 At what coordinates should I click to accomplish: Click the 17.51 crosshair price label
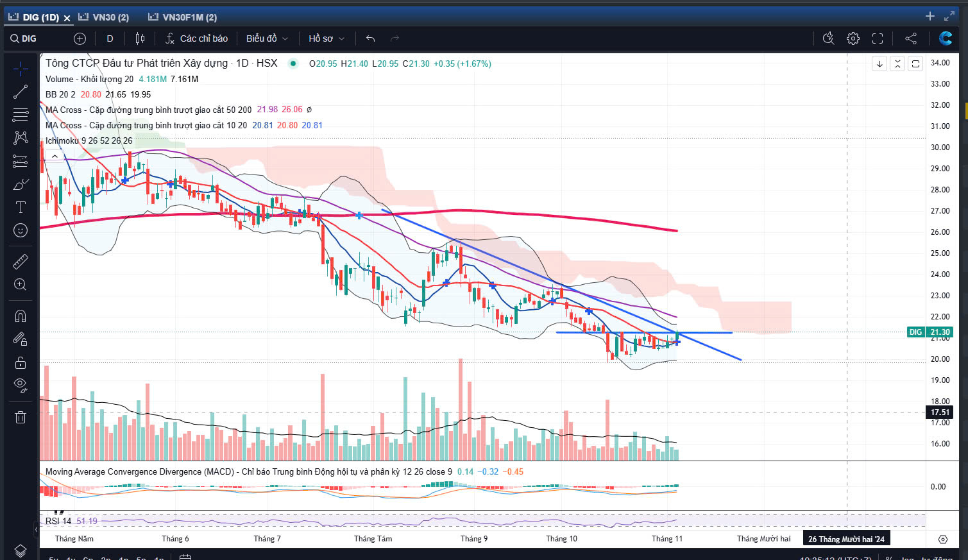(940, 412)
